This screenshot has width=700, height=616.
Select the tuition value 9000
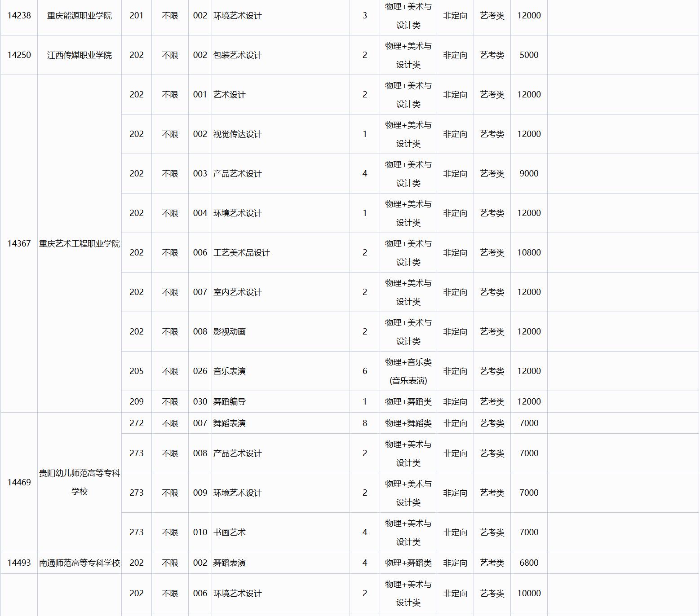529,174
